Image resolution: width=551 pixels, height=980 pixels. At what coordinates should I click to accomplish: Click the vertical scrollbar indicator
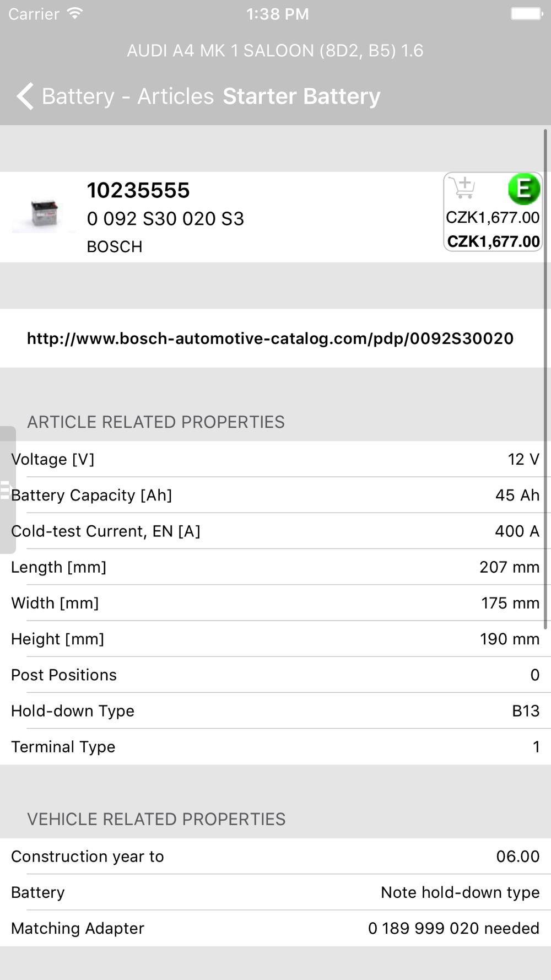click(545, 379)
